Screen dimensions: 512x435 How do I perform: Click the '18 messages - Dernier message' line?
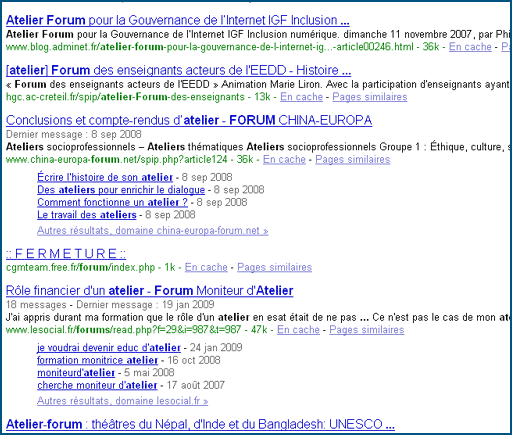(x=110, y=305)
